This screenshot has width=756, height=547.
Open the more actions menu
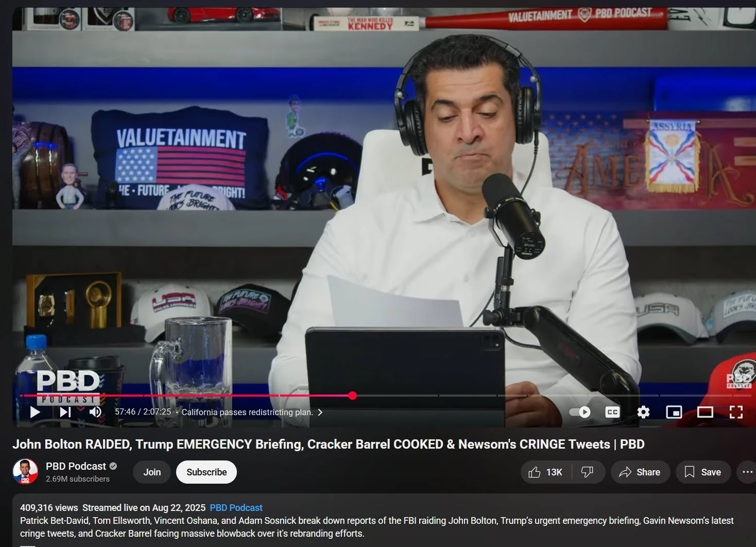tap(747, 472)
